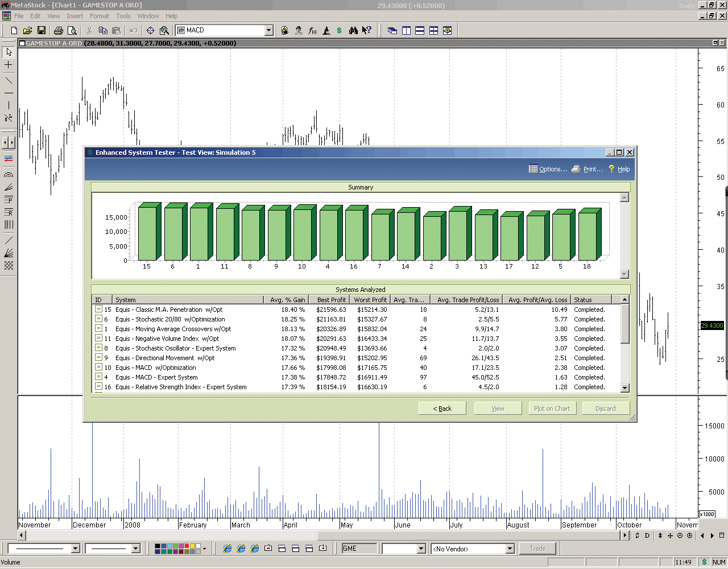Select the Fibonacci arcs drawing tool
This screenshot has width=728, height=569.
[x=9, y=175]
